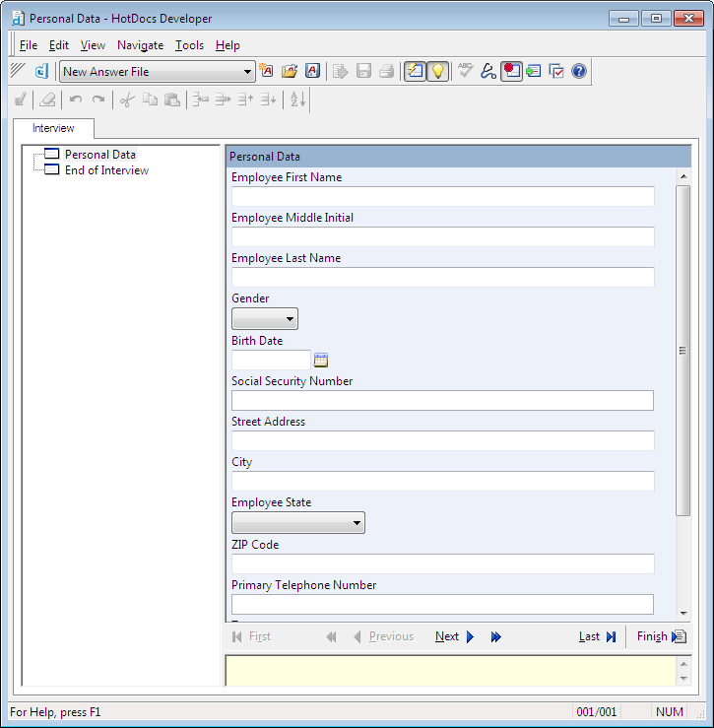Click the Last dialog button

click(x=598, y=636)
